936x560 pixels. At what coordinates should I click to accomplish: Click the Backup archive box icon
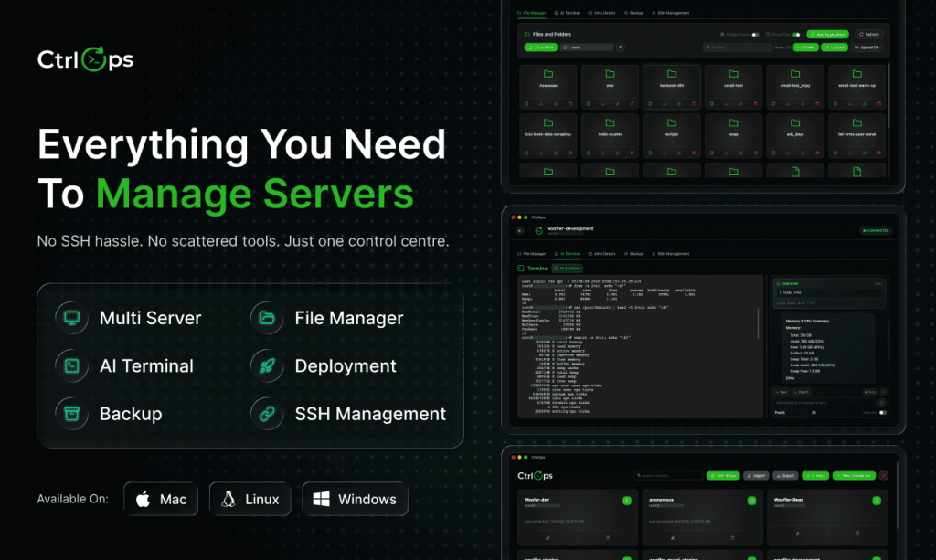71,413
